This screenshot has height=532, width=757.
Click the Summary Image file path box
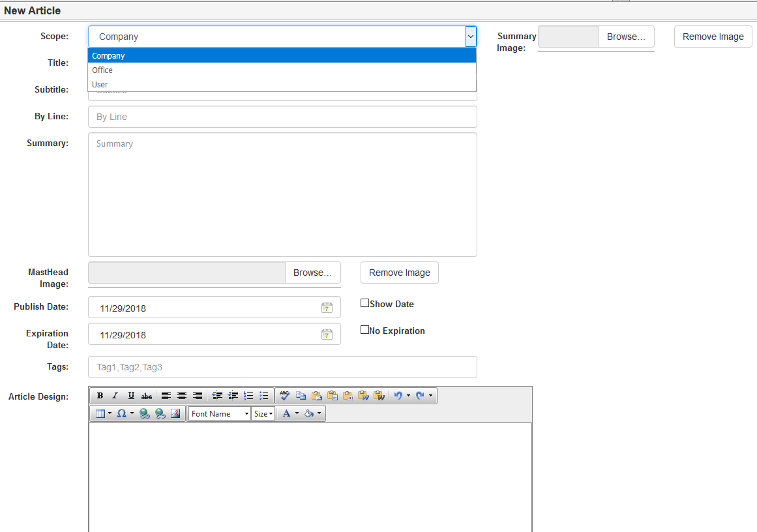(x=569, y=37)
